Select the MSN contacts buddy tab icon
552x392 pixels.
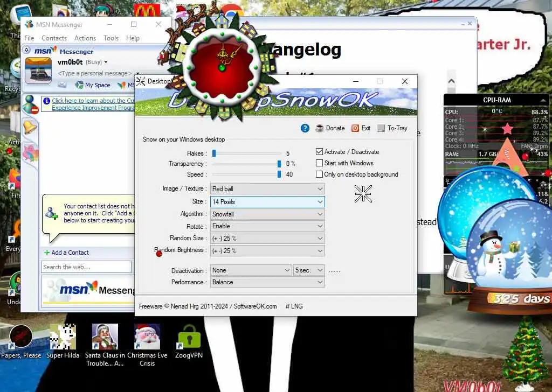point(30,104)
